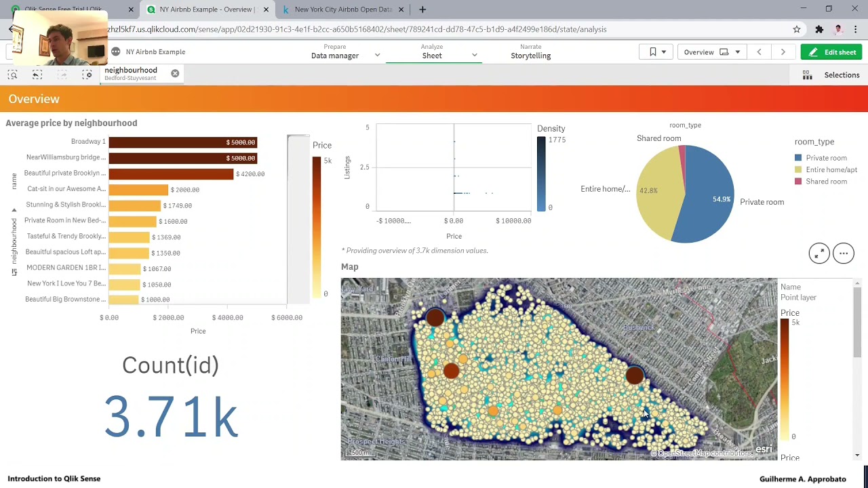This screenshot has height=488, width=868.
Task: Expand the Map chart to full screen
Action: click(819, 253)
